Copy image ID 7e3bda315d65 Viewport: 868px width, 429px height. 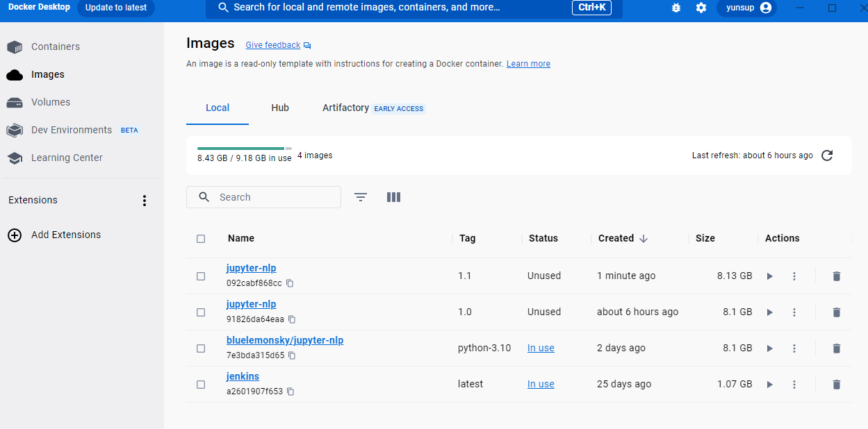pyautogui.click(x=292, y=355)
